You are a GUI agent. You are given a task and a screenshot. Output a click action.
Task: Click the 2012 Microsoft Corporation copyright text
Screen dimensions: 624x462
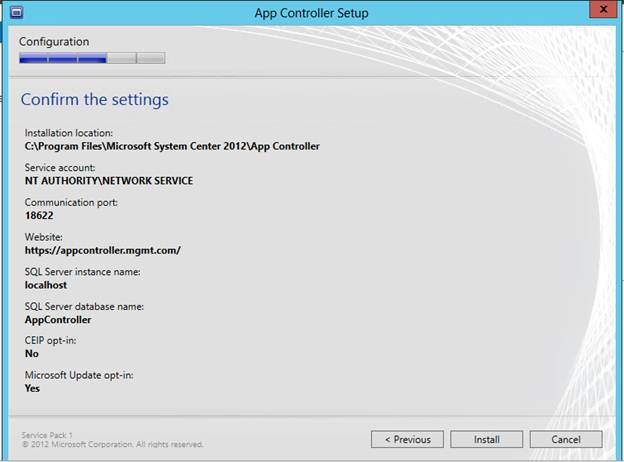click(x=112, y=444)
